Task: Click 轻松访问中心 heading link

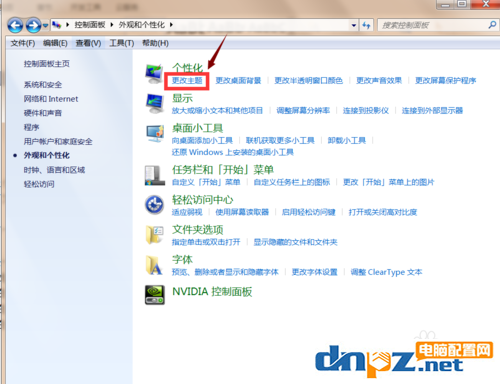Action: click(x=203, y=200)
